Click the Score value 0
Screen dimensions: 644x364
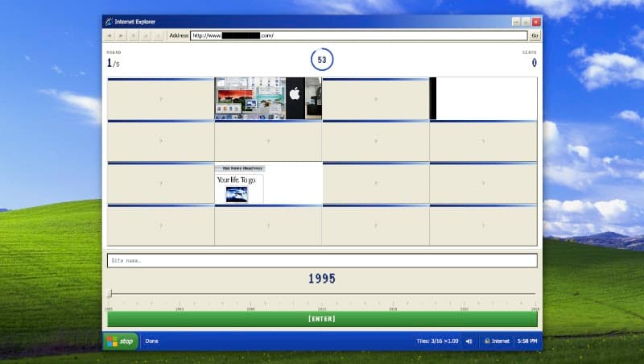point(534,63)
